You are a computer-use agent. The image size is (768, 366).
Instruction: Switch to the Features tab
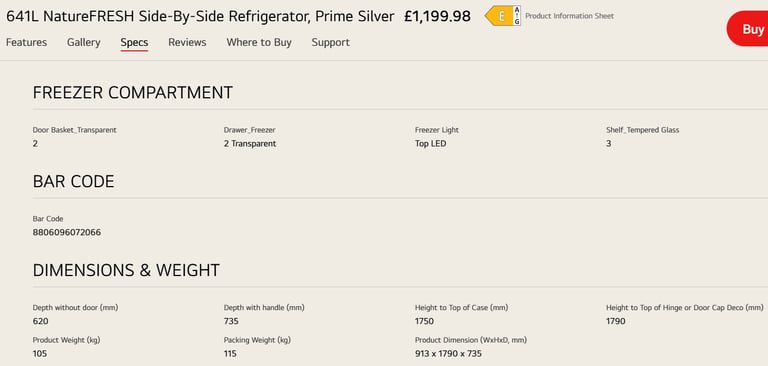pos(26,43)
